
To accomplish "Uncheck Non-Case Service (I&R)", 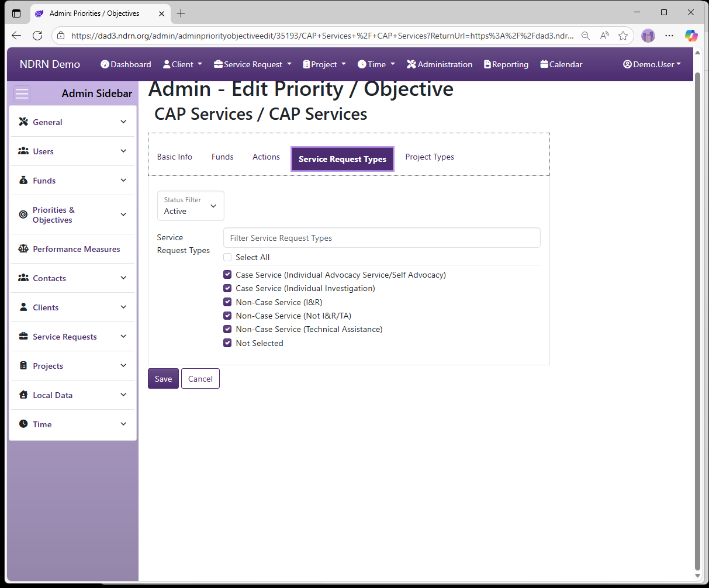I will [227, 302].
